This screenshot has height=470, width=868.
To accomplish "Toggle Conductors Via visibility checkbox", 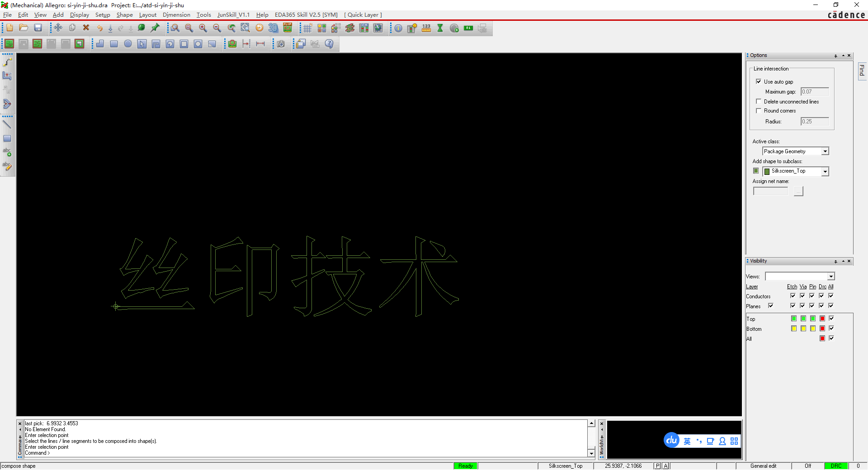I will (802, 296).
